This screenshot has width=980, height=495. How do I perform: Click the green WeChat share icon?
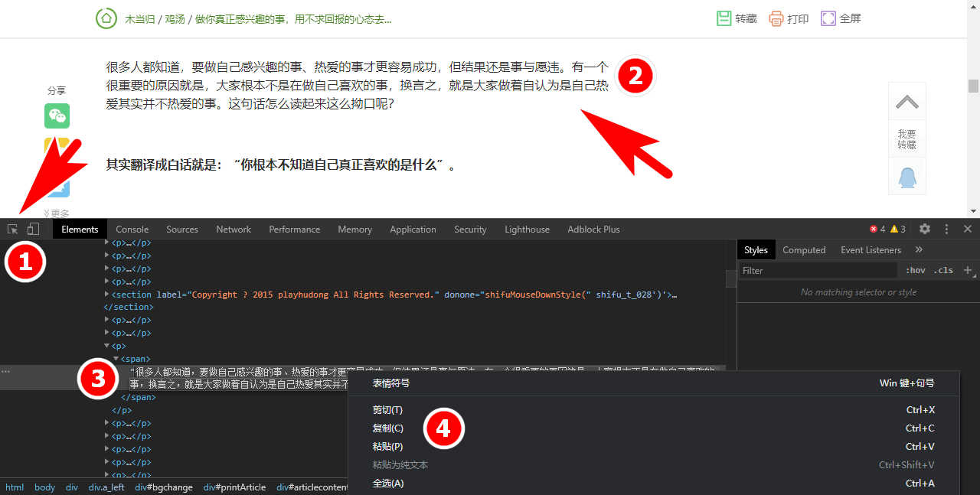click(57, 116)
